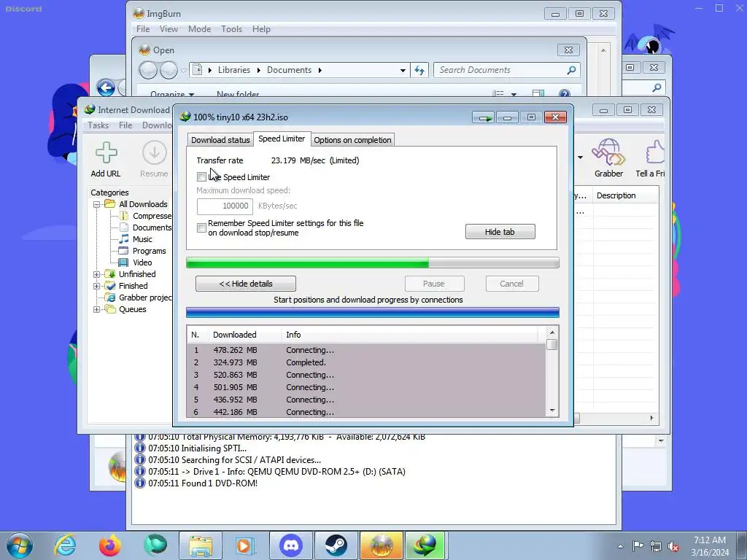
Task: Click connections list scrollbar down arrow
Action: point(552,411)
